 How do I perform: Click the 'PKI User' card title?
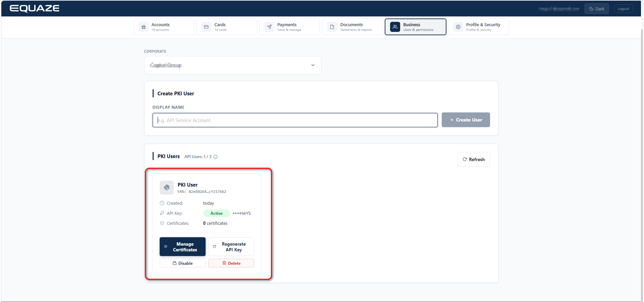(187, 185)
